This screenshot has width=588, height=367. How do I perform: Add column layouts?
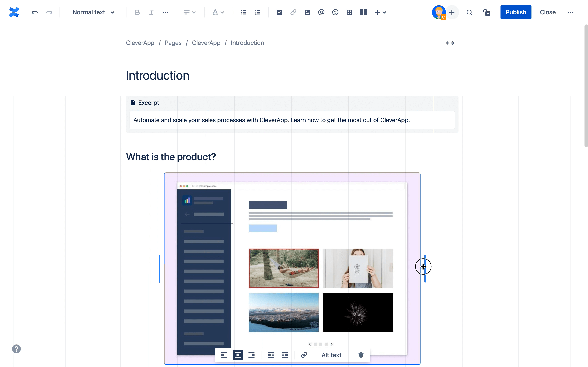(363, 12)
